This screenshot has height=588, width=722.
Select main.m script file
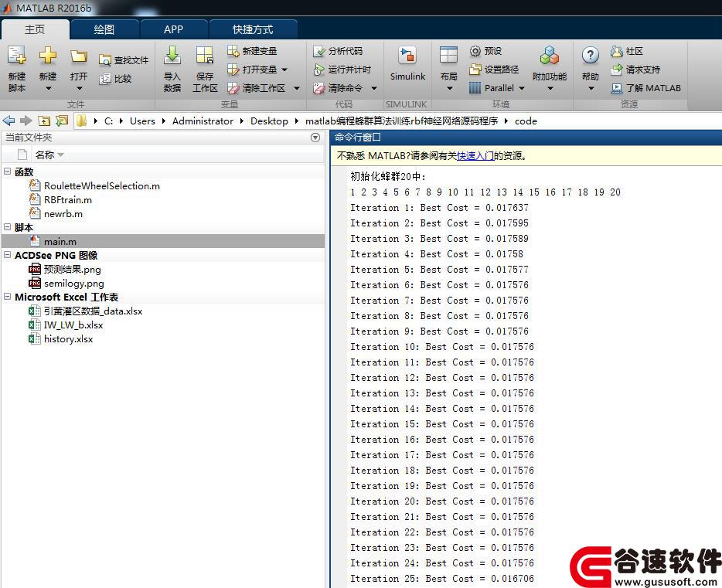pos(163,241)
